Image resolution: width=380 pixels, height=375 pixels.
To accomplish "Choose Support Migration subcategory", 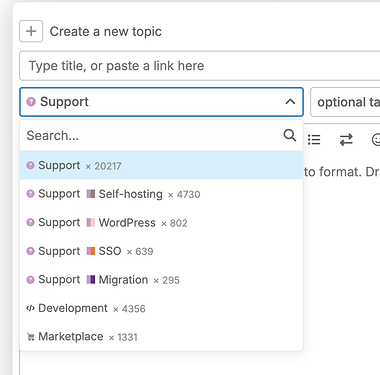I will (161, 280).
